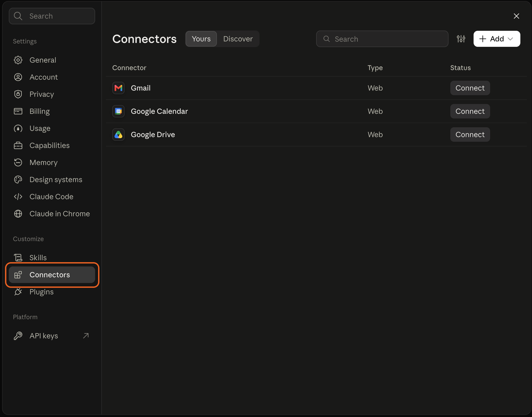Click the Google Drive logo icon

pos(118,135)
